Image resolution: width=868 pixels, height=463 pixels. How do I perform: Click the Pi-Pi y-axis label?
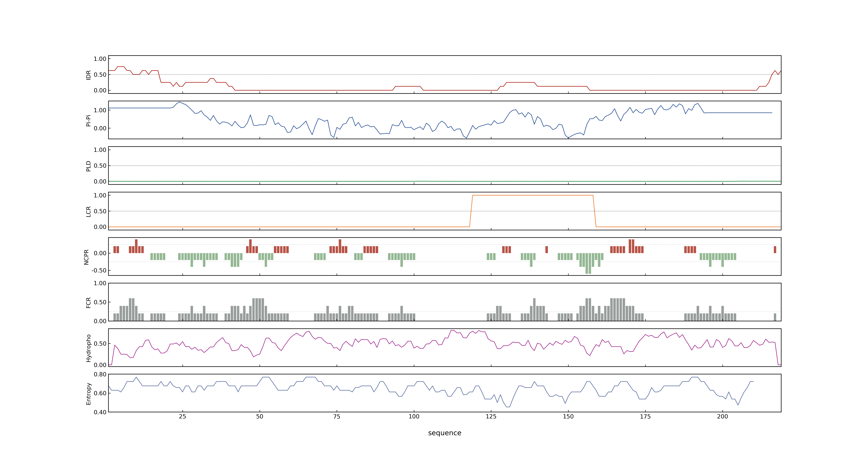[x=89, y=120]
